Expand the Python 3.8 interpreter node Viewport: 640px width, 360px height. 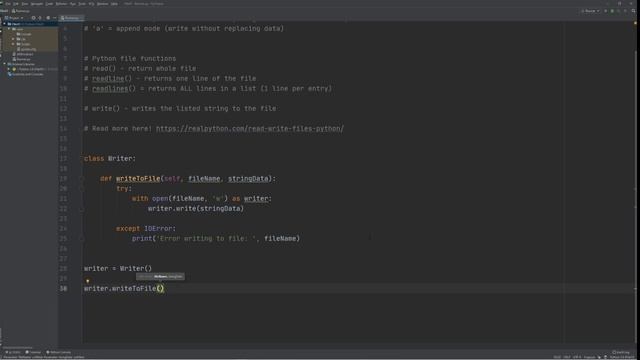coord(9,69)
